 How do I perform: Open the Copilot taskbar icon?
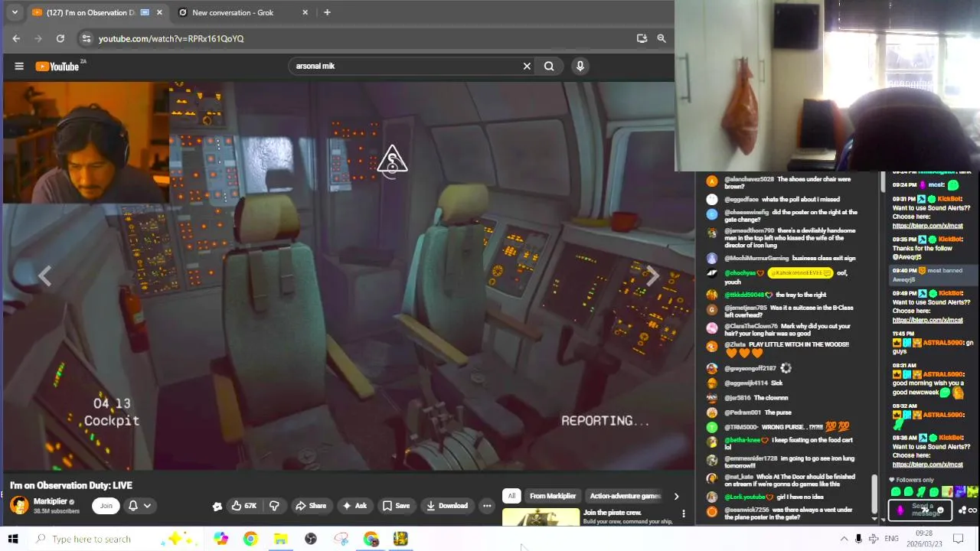point(220,539)
